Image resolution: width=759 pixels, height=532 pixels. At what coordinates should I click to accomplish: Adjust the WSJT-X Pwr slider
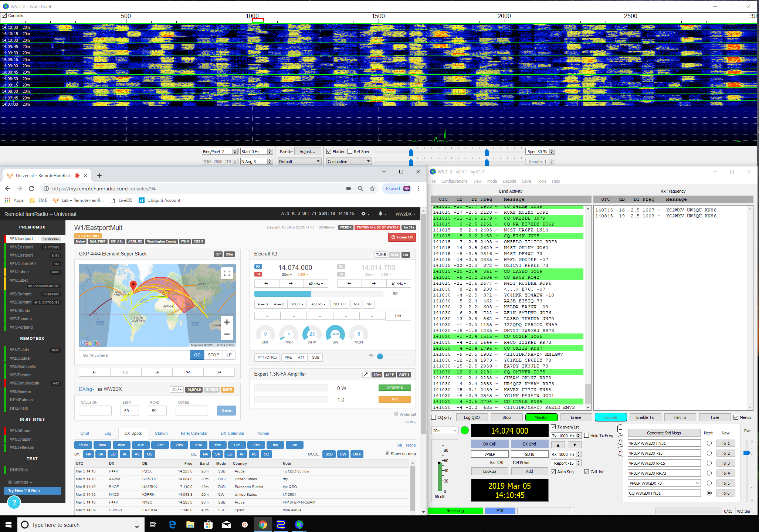[x=747, y=453]
